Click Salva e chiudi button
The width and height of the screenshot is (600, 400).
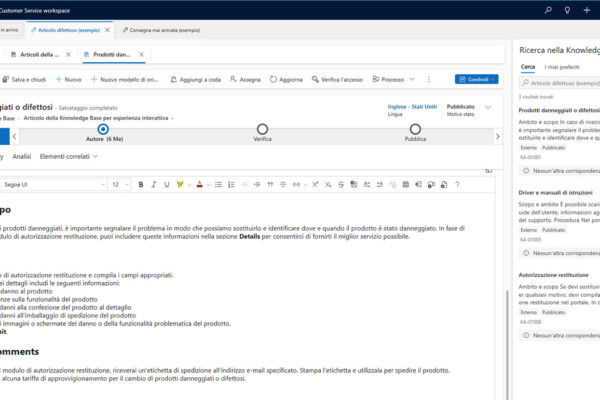click(24, 79)
